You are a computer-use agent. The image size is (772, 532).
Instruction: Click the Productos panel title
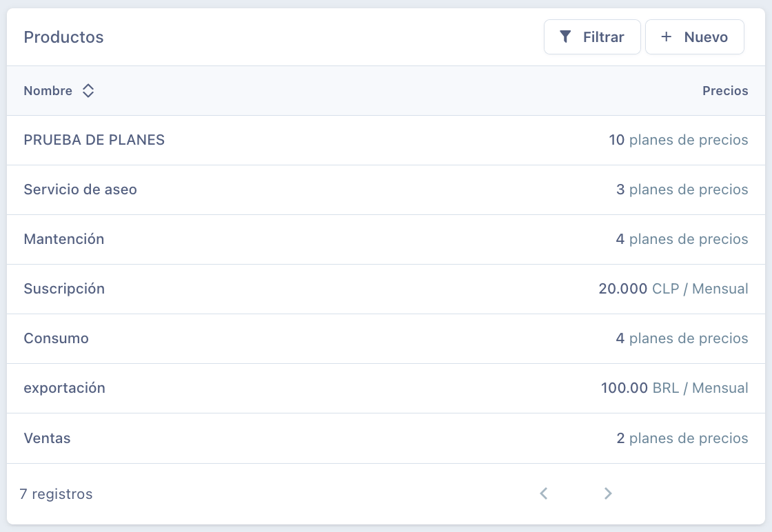pos(63,37)
